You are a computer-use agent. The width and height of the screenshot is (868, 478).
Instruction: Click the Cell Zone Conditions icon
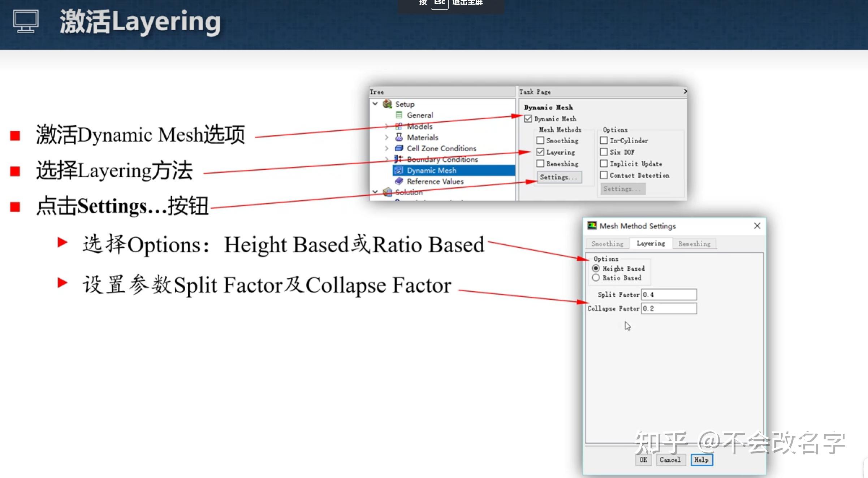point(399,148)
